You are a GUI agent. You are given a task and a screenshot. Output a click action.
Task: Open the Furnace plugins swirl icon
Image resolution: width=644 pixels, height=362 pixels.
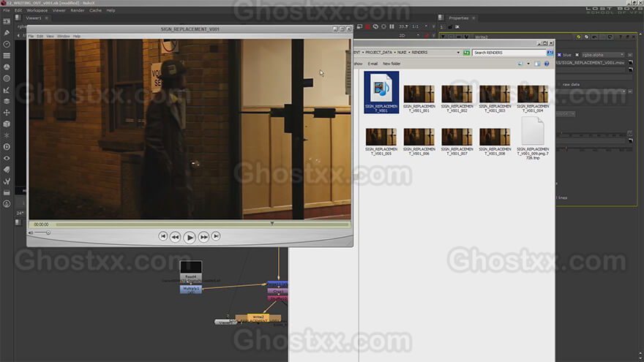[7, 203]
